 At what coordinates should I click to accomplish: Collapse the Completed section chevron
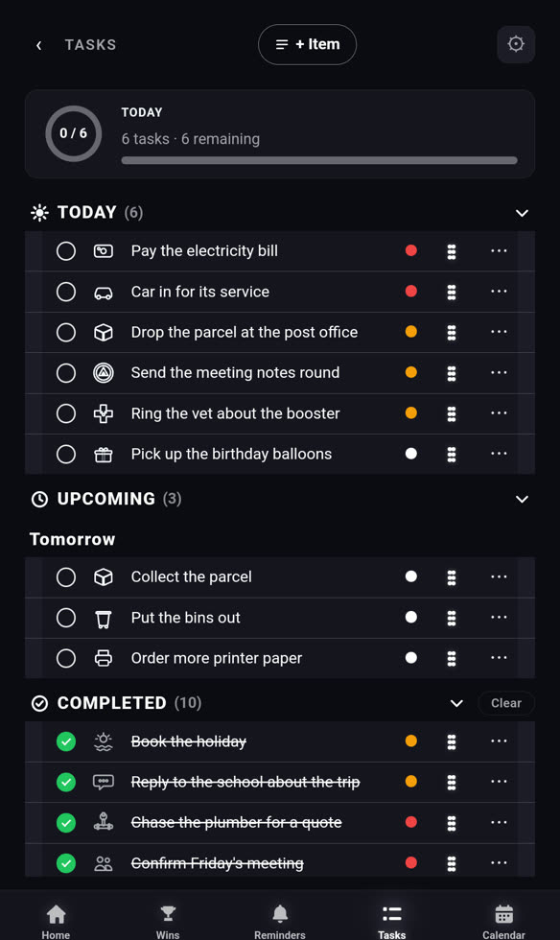(x=456, y=703)
